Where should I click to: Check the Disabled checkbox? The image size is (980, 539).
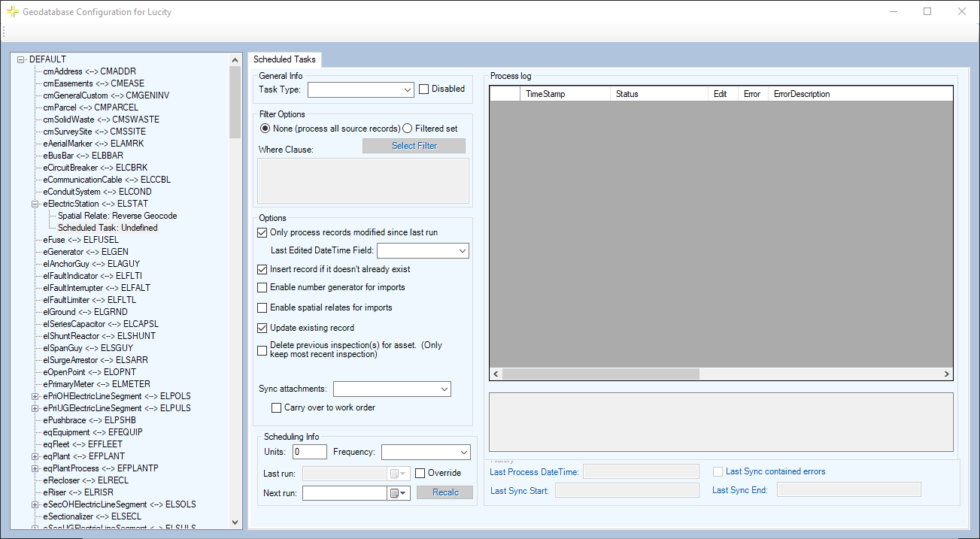click(423, 89)
